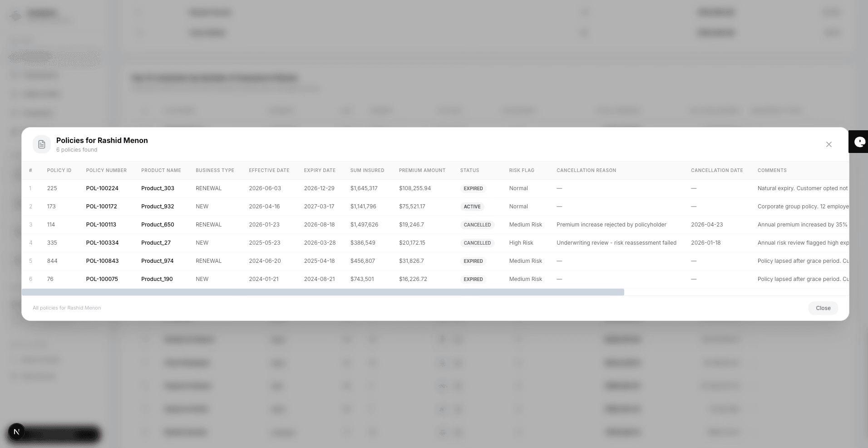Click the ACTIVE status badge on row 2
The image size is (868, 448).
click(472, 207)
